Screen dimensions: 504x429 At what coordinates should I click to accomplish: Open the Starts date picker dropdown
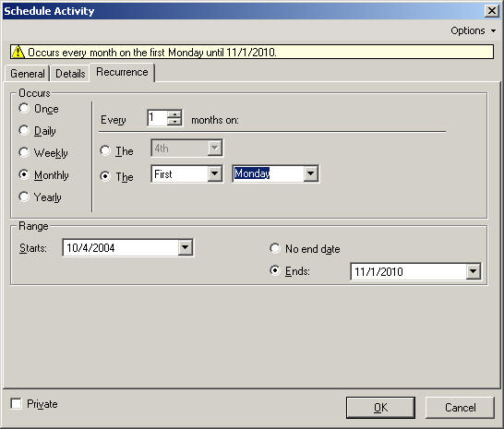(x=186, y=247)
